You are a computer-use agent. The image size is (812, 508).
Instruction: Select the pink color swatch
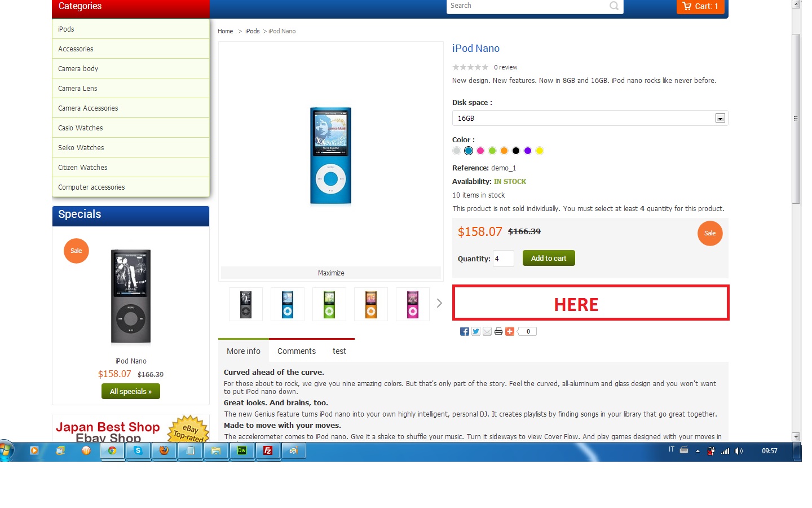(480, 151)
